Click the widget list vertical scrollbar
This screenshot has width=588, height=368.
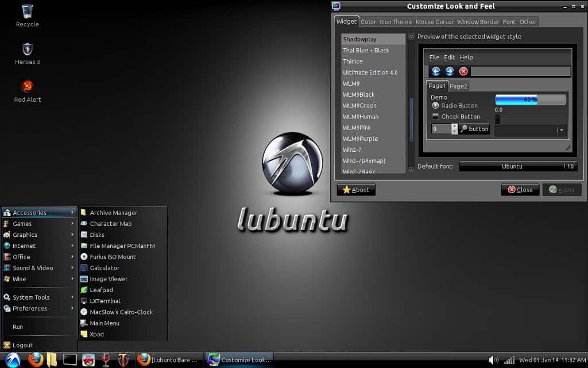click(411, 120)
